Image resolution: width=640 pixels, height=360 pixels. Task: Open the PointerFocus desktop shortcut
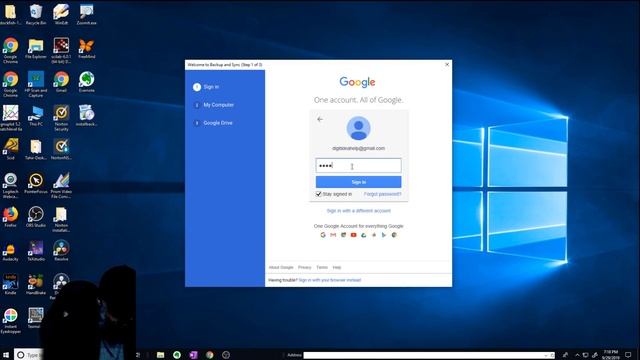click(36, 183)
